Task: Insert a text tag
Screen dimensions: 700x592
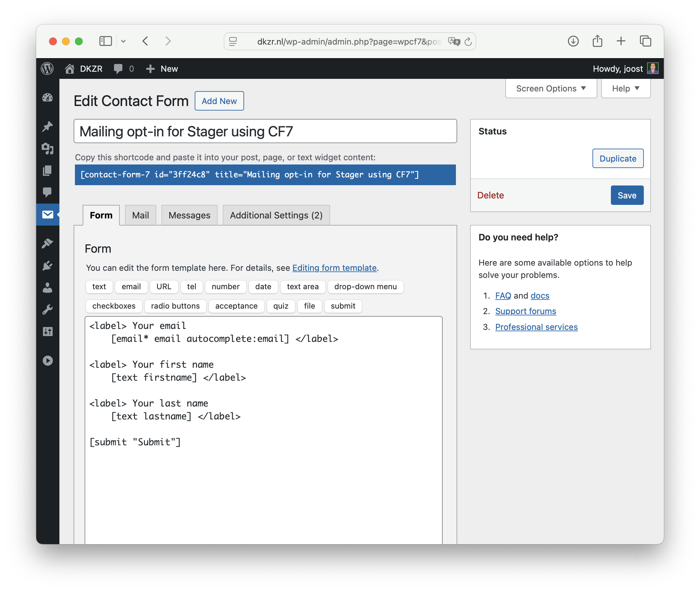Action: (x=99, y=287)
